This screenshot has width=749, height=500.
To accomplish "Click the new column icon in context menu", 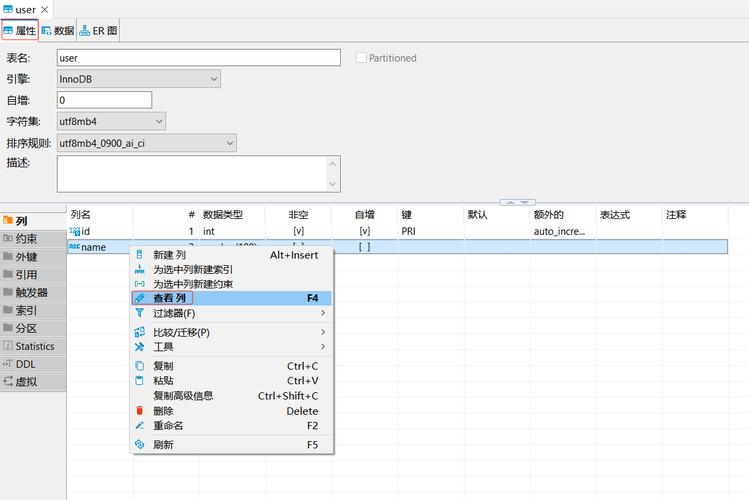I will click(x=139, y=255).
